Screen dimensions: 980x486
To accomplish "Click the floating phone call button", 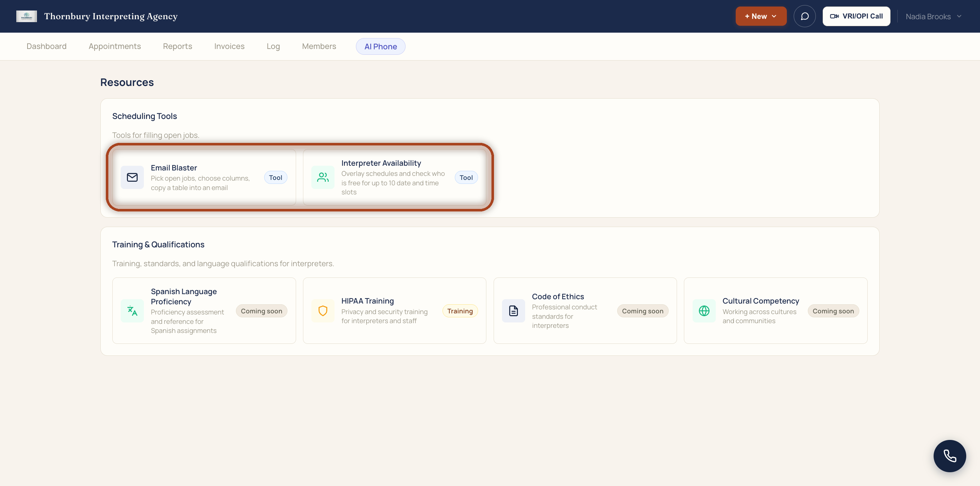I will tap(950, 456).
